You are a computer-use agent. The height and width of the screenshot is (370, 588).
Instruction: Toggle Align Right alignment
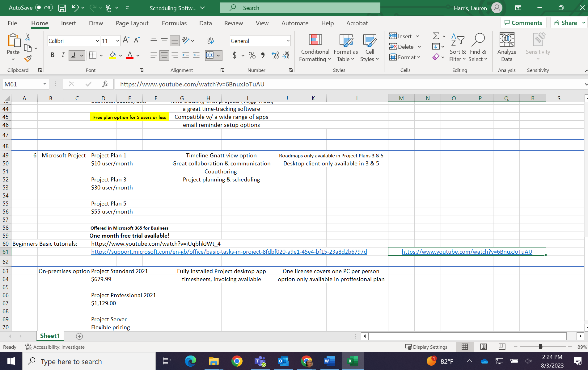[175, 55]
